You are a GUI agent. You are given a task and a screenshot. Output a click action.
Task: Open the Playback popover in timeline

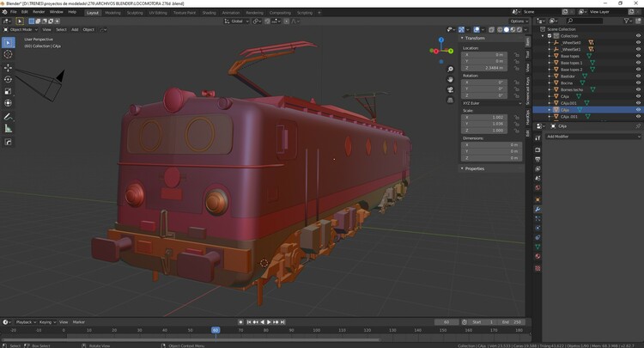tap(24, 321)
